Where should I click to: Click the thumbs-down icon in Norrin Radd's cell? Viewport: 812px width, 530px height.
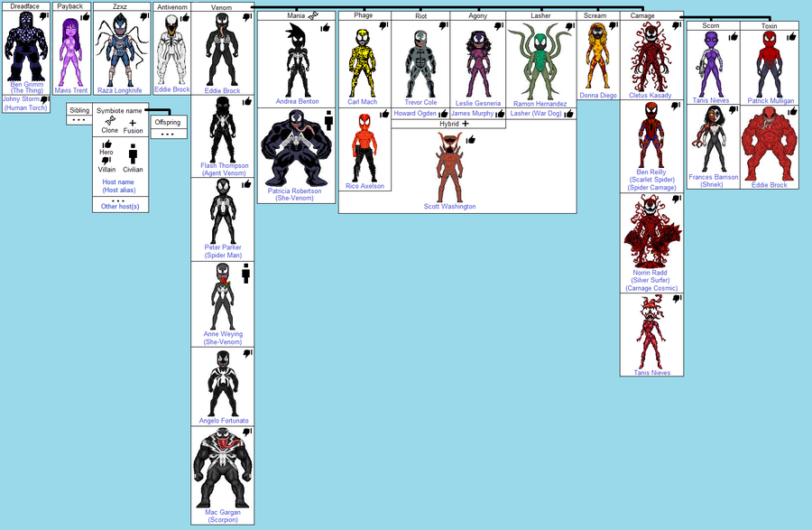tap(677, 199)
